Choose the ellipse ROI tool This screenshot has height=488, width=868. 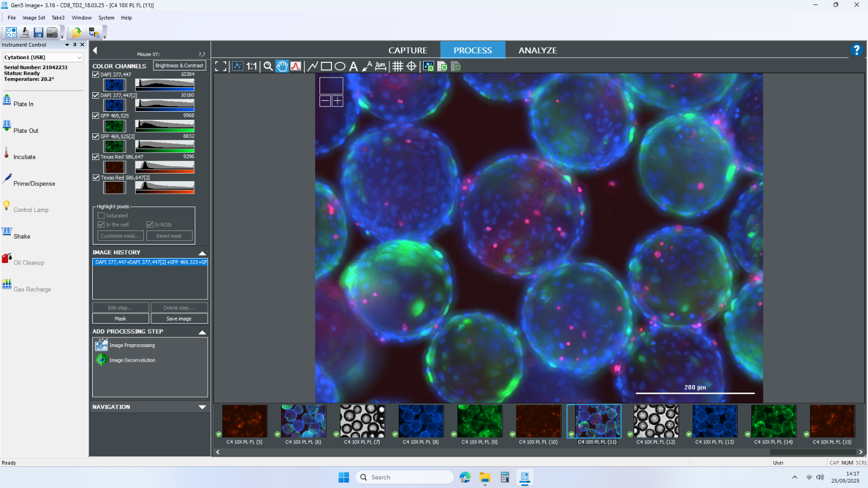(340, 66)
